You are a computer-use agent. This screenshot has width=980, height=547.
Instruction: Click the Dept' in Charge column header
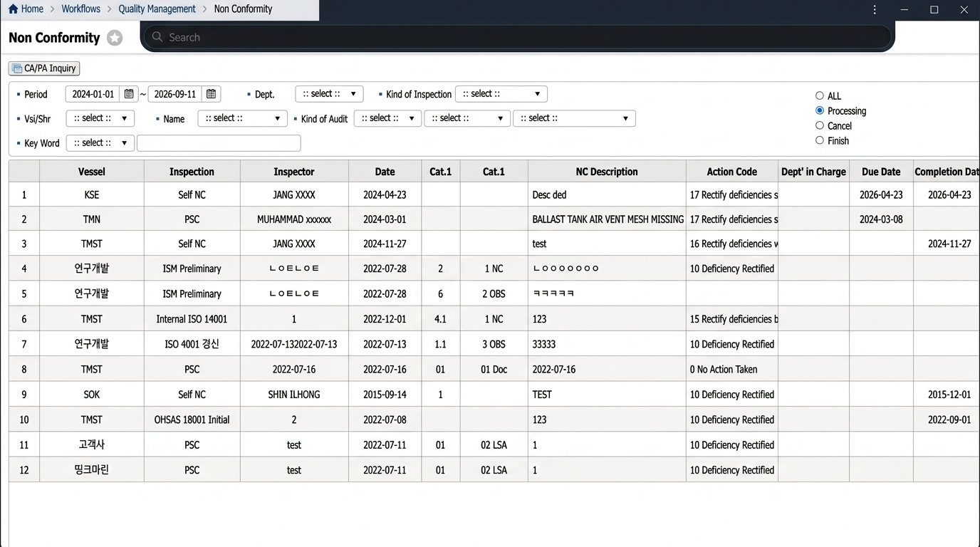tap(813, 172)
